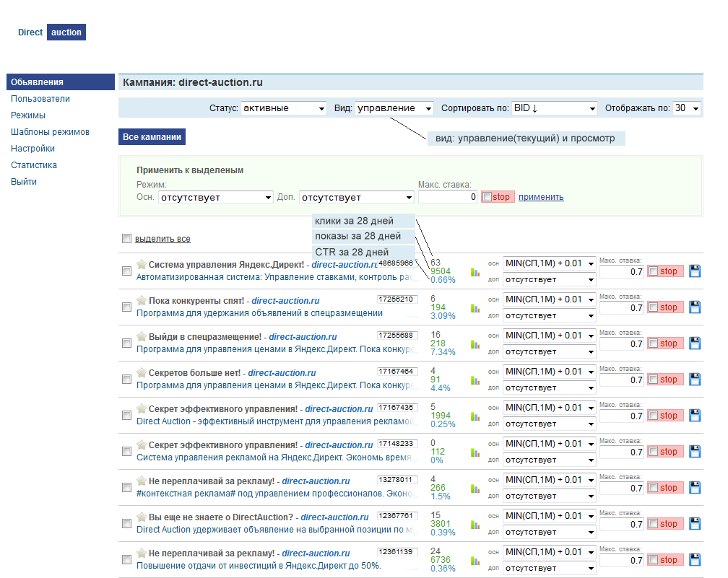
Task: Save settings with floppy icon for ad 48585966
Action: (695, 271)
